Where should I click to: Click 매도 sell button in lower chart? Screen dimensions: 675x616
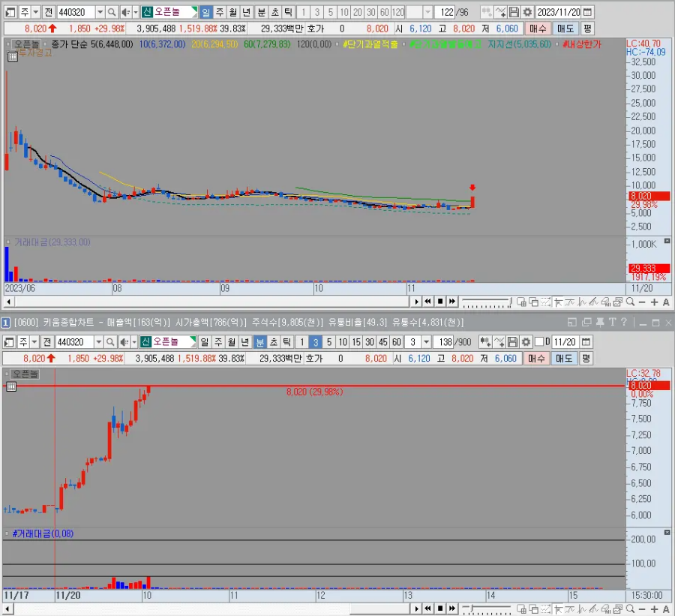point(563,359)
